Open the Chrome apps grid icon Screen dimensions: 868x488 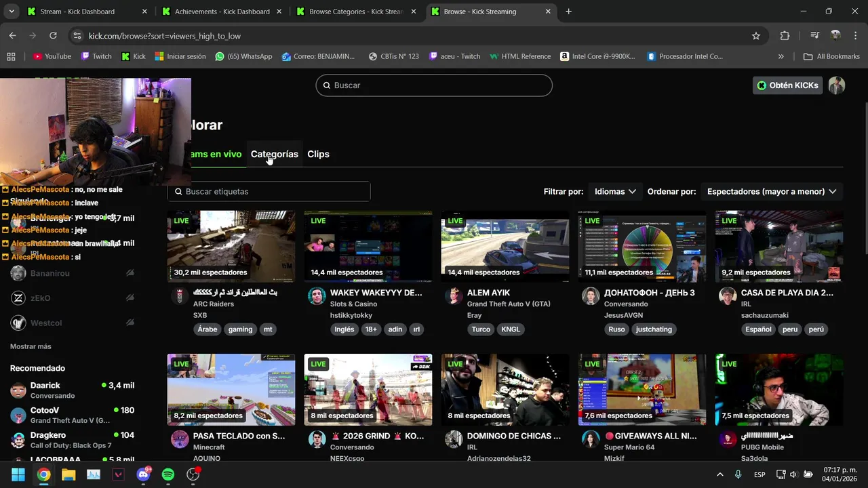coord(11,56)
